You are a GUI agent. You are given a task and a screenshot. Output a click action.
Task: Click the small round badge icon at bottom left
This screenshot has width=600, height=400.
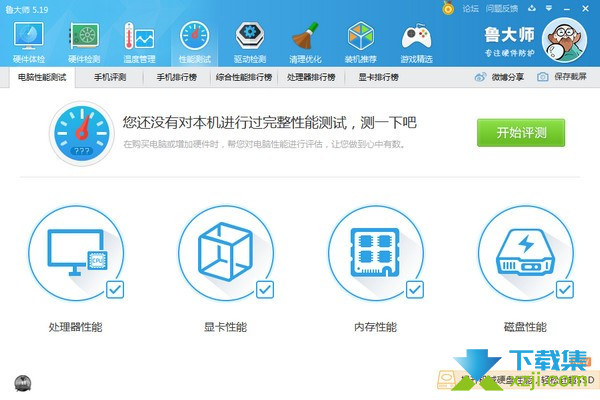23,383
